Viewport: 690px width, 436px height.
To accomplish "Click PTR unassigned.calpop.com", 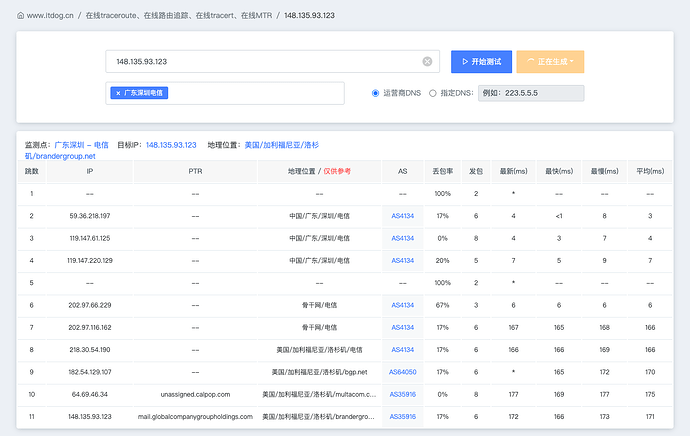I will coord(195,394).
